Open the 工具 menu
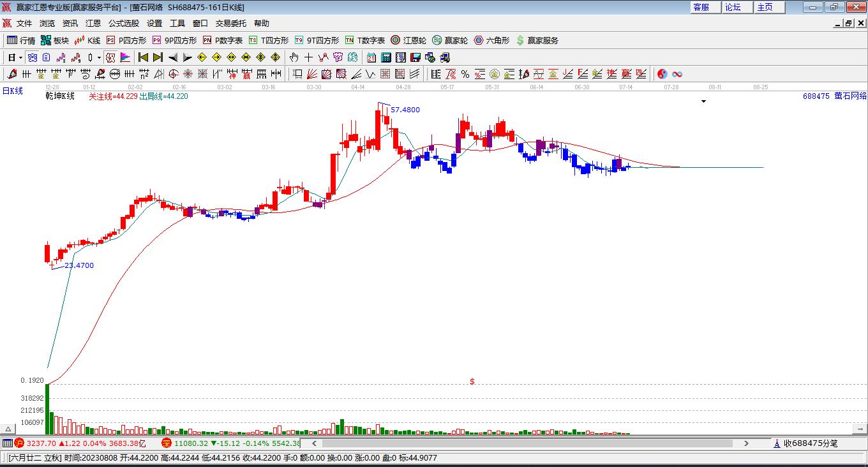Image resolution: width=868 pixels, height=467 pixels. pyautogui.click(x=177, y=24)
